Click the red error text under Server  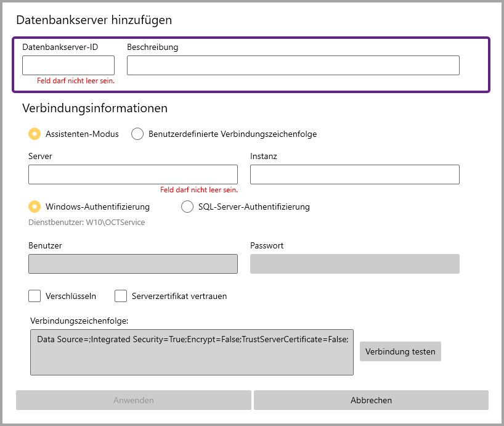click(198, 190)
